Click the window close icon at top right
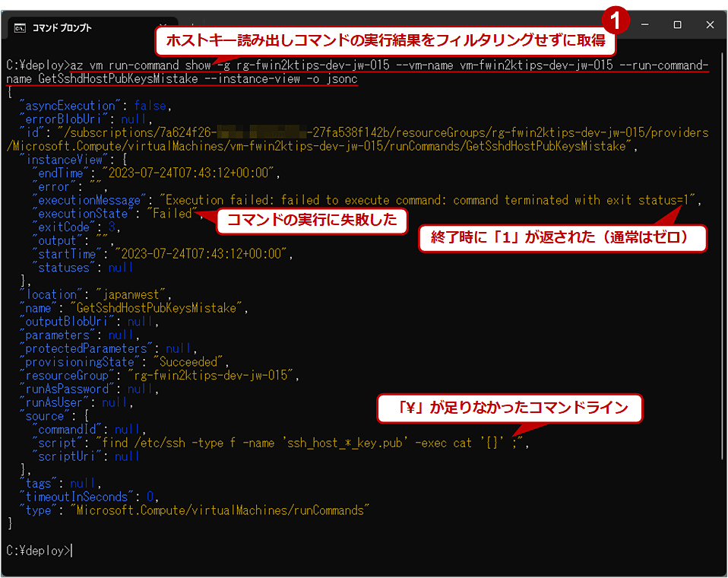728x578 pixels. coord(709,24)
